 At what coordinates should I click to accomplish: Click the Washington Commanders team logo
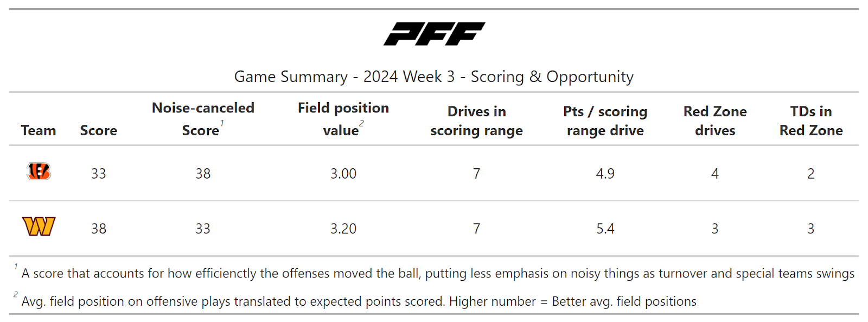pos(39,226)
